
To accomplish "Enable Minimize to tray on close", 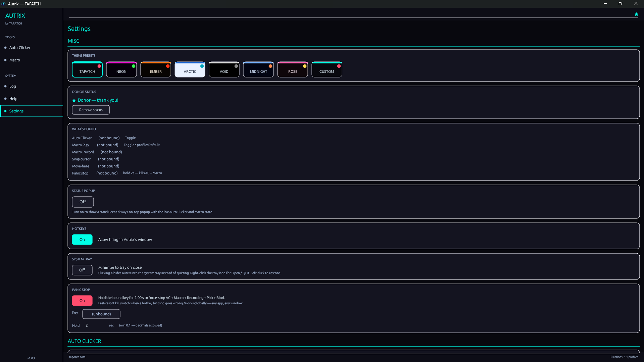I will [x=82, y=270].
